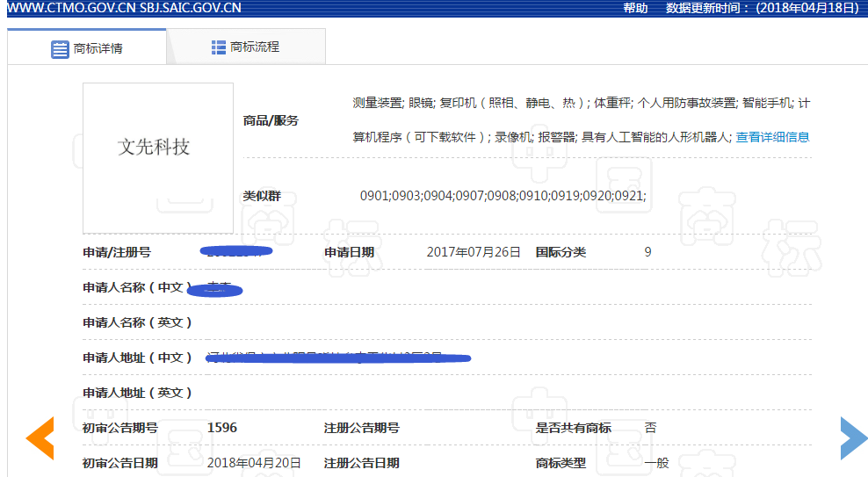
Task: Click the 初审公告日期 value 2018年04月20日
Action: [254, 463]
